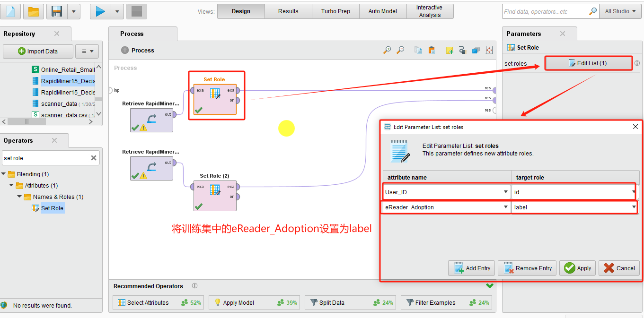The width and height of the screenshot is (644, 318).
Task: Open the Interactive Analysis view
Action: [x=430, y=11]
